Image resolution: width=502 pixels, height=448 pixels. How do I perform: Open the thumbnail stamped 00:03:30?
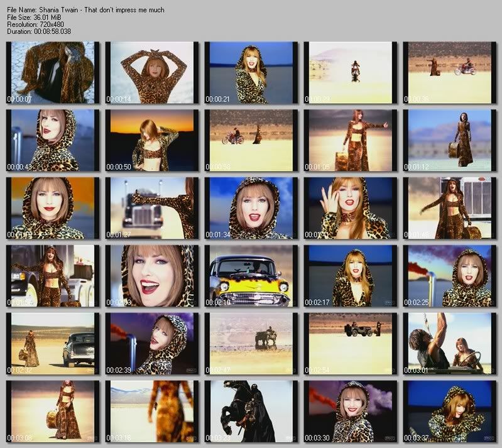[351, 412]
